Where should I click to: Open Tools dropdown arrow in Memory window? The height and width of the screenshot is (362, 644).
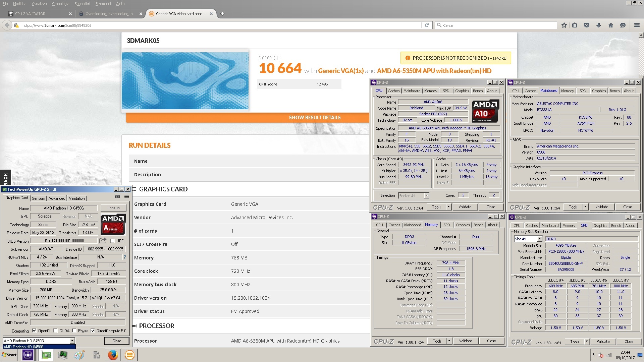click(449, 341)
